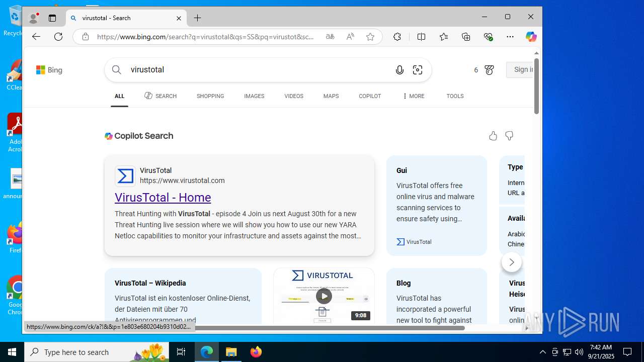Viewport: 644px width, 362px height.
Task: Show hidden icons in the system tray
Action: click(543, 352)
